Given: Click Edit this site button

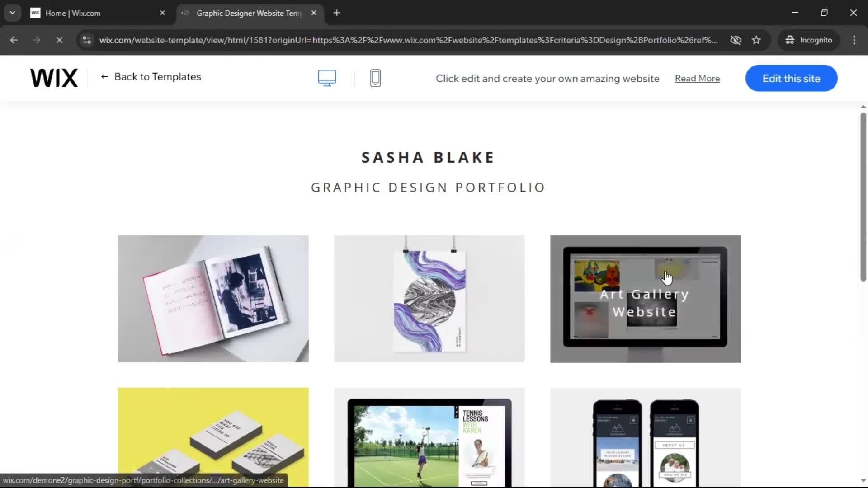Looking at the screenshot, I should (x=791, y=78).
